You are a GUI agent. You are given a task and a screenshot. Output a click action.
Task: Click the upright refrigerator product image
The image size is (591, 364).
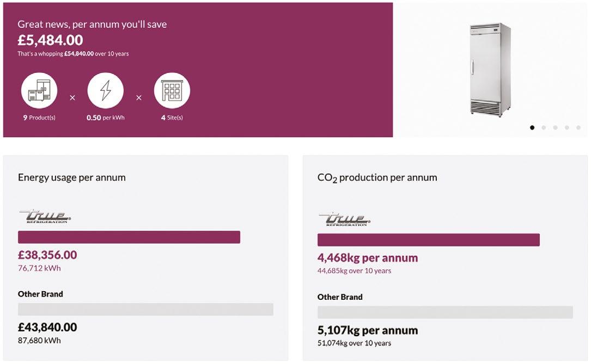point(490,70)
